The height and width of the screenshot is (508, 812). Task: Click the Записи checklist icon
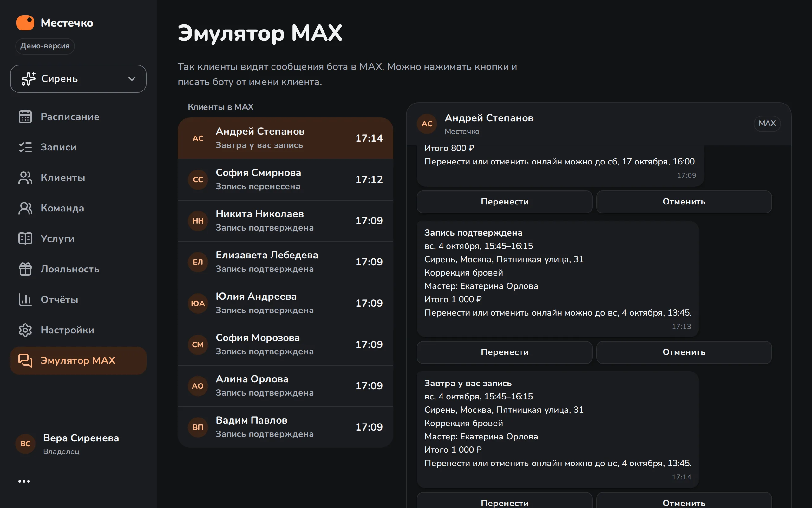point(25,147)
